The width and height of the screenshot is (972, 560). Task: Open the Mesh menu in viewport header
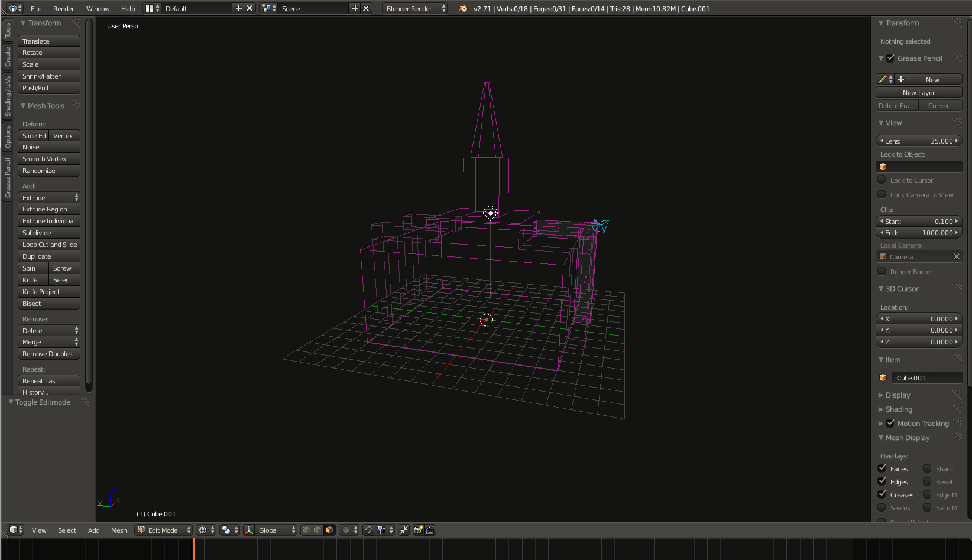(119, 530)
